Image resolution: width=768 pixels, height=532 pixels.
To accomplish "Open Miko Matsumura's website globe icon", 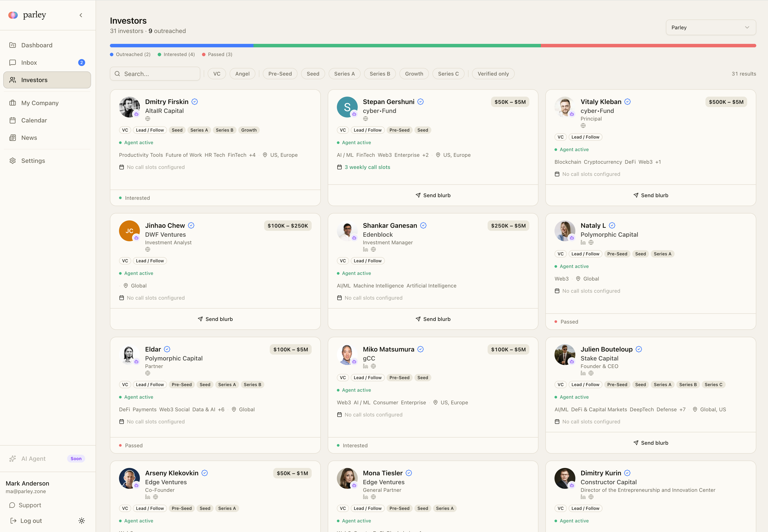I will point(373,366).
